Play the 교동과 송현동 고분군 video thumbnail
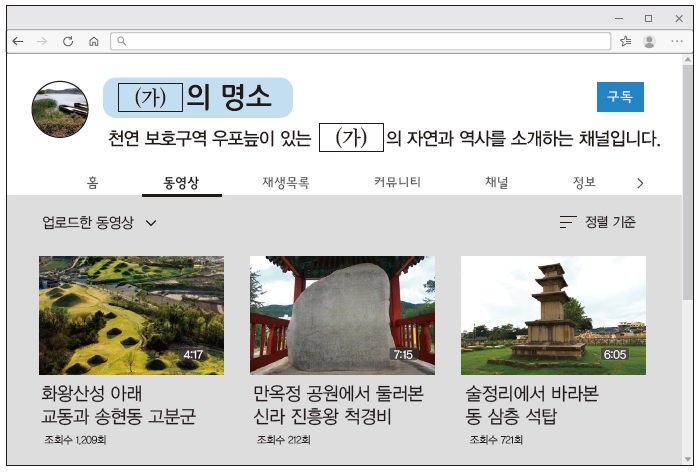698x472 pixels. [x=131, y=314]
